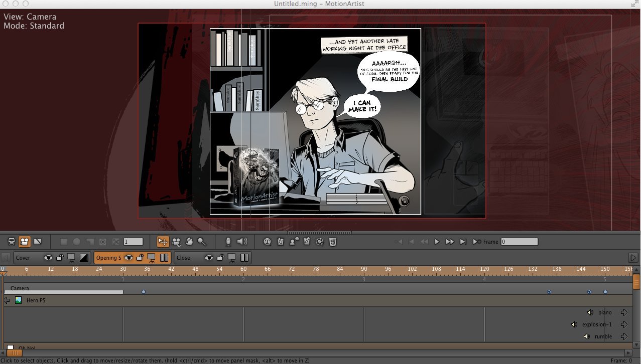This screenshot has width=641, height=364.
Task: Toggle visibility of the Cover panel
Action: click(x=49, y=257)
